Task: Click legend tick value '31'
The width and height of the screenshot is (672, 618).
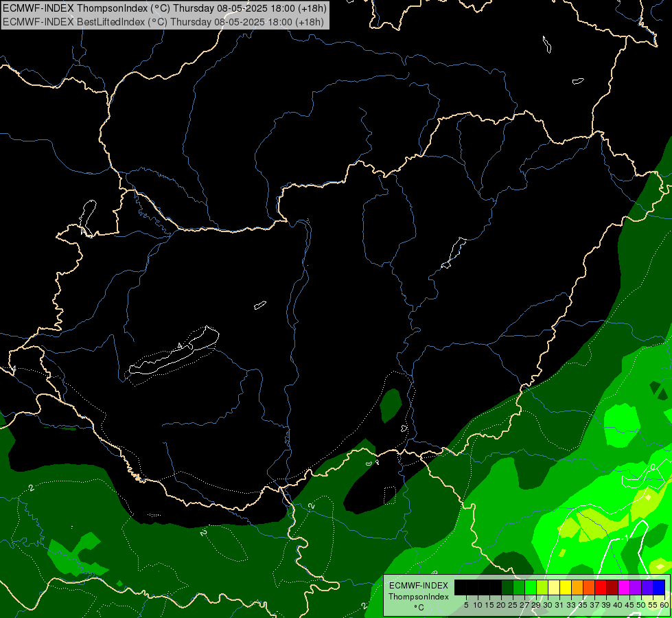Action: point(559,605)
